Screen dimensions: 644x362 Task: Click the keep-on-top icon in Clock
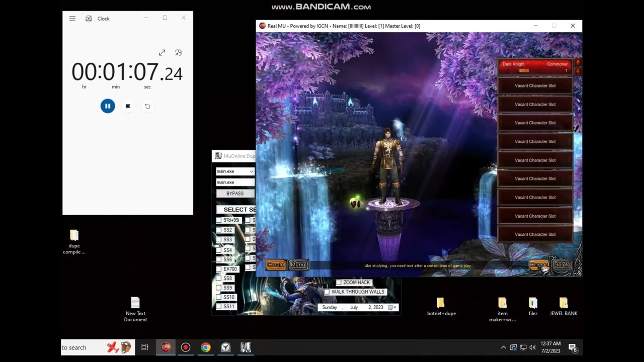[x=178, y=52]
